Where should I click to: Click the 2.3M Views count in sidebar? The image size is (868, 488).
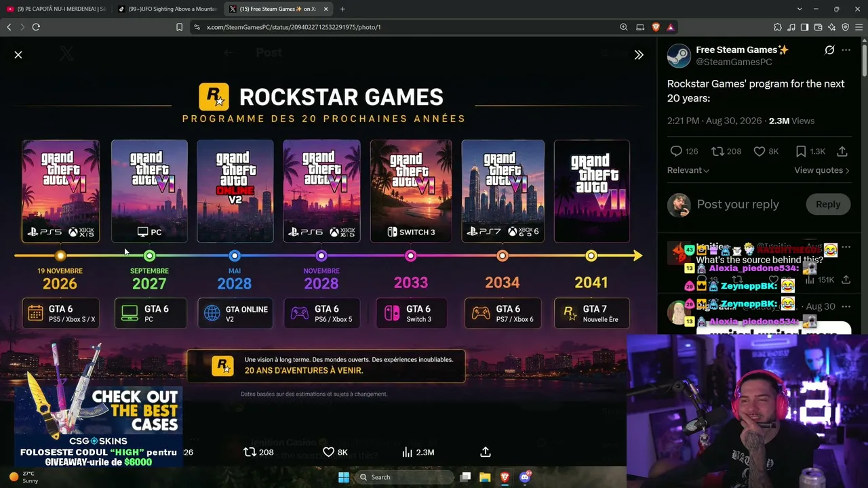click(791, 121)
